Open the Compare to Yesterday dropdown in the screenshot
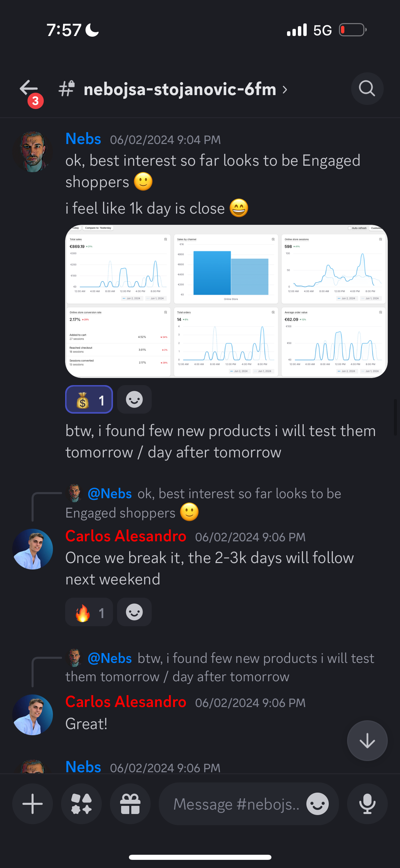Screen dimensions: 400x868 [x=99, y=228]
